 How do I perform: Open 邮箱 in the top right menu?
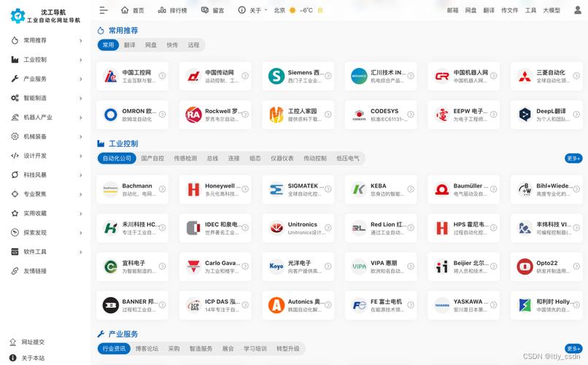[x=452, y=10]
